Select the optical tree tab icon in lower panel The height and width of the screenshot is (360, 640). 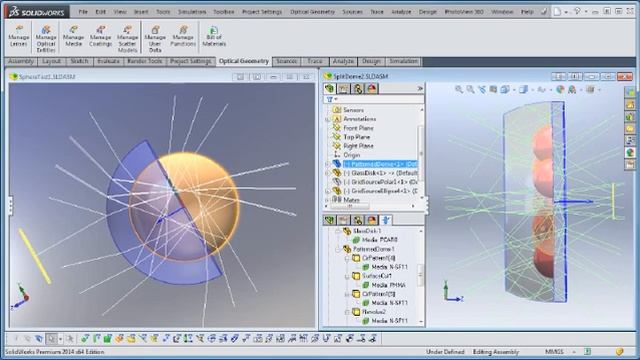386,220
